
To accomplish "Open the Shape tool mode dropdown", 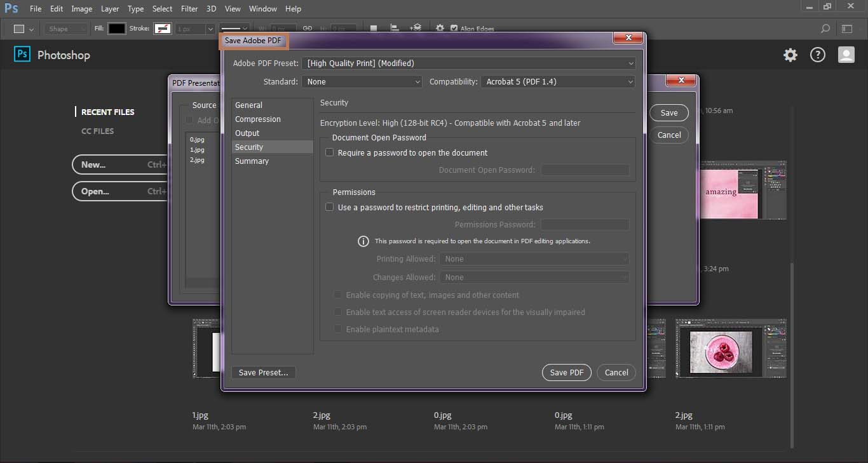I will pos(65,29).
